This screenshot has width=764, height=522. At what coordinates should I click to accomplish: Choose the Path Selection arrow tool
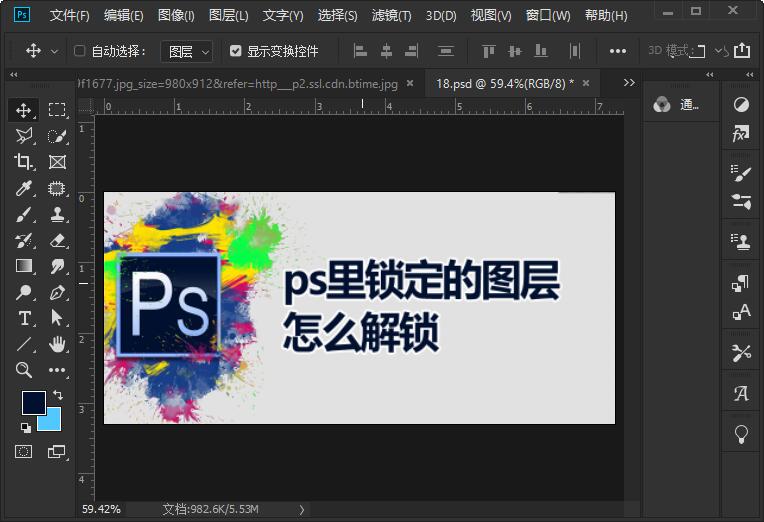point(57,318)
